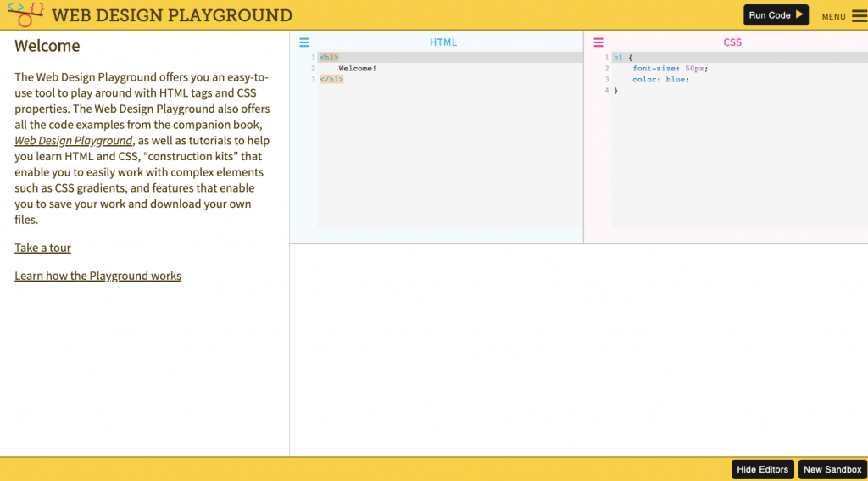Select the CSS panel title
Screen dimensions: 868x481
click(732, 42)
